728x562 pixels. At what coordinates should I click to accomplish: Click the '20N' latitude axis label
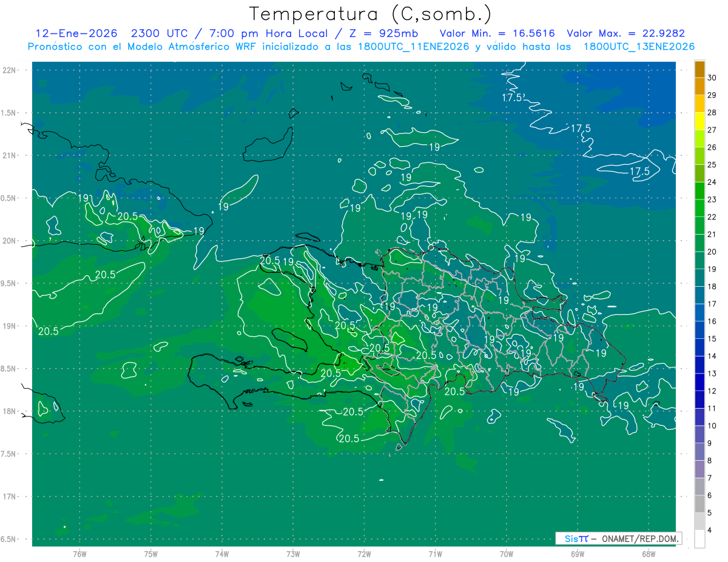pyautogui.click(x=9, y=241)
